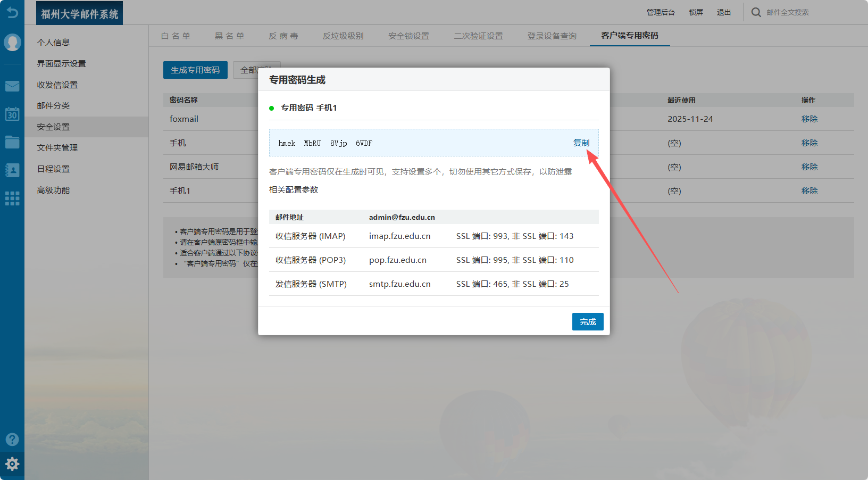Click the back arrow icon in sidebar

(x=12, y=12)
